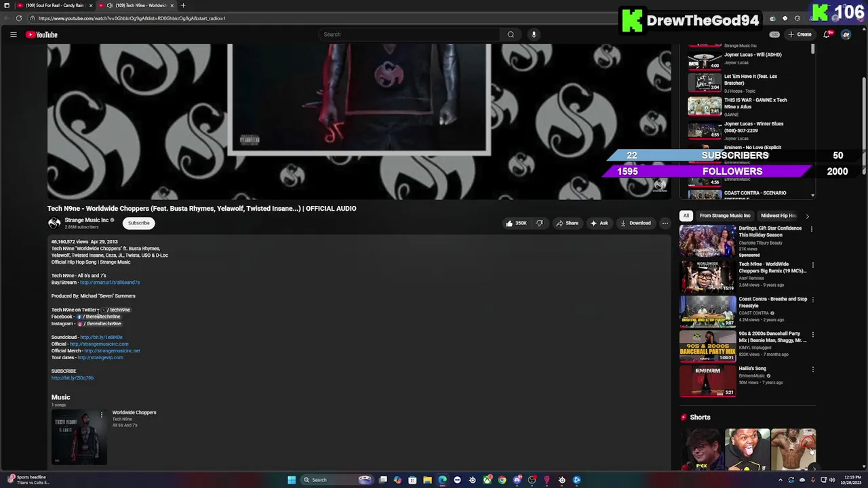
Task: Switch to the Tech N9ne Worldwide tab
Action: [136, 5]
